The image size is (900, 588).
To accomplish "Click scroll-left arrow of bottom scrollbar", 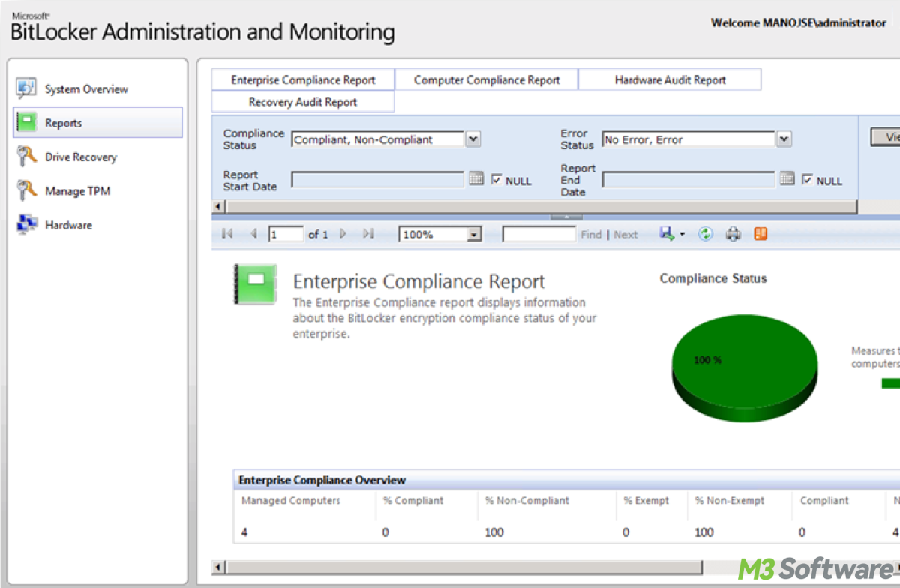I will pyautogui.click(x=219, y=567).
